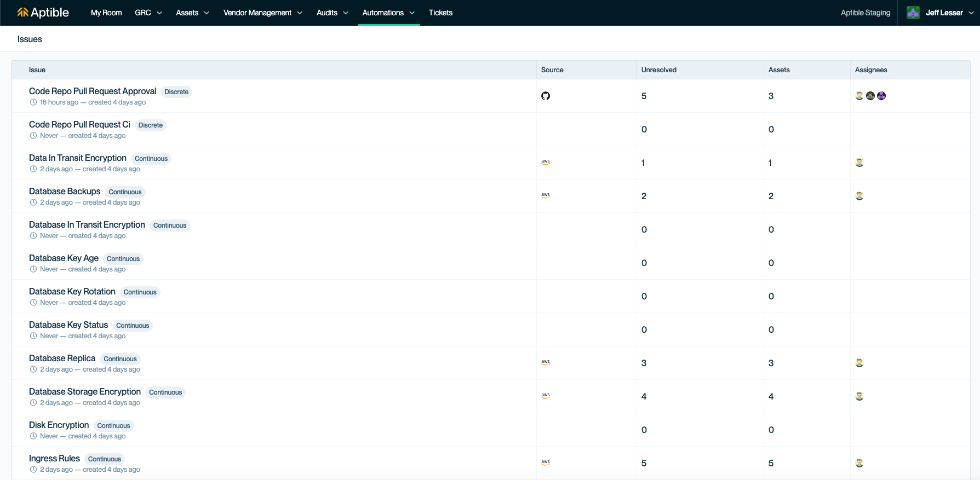
Task: Click the Continuous badge next to Disk Encryption
Action: [114, 426]
